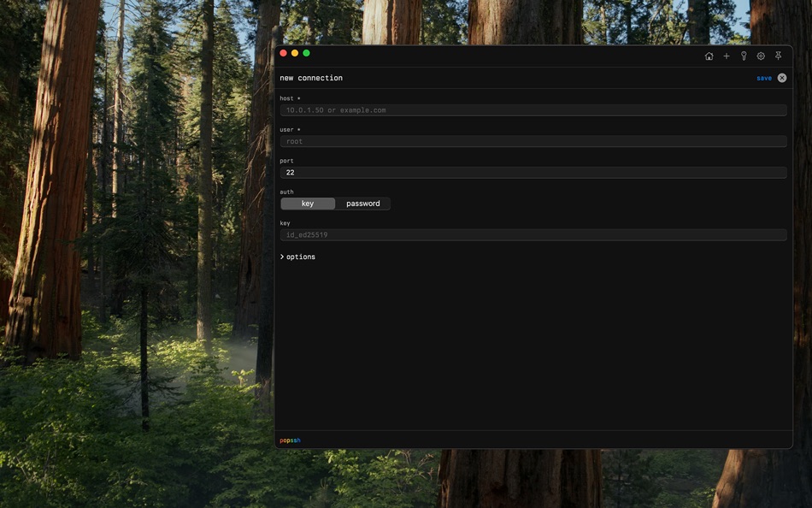Open the key manager icon
The width and height of the screenshot is (812, 508).
coord(744,56)
